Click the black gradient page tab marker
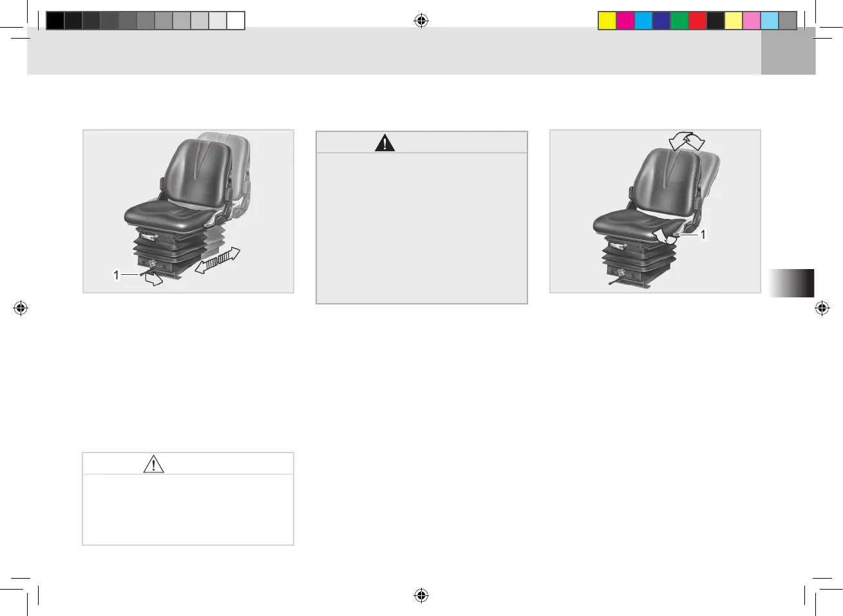This screenshot has height=616, width=843. pos(791,283)
